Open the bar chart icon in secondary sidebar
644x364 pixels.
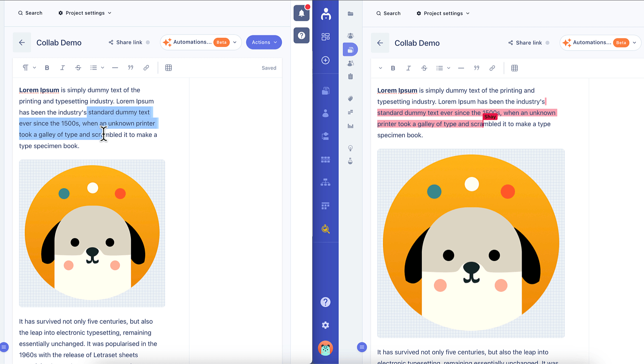pos(350,126)
